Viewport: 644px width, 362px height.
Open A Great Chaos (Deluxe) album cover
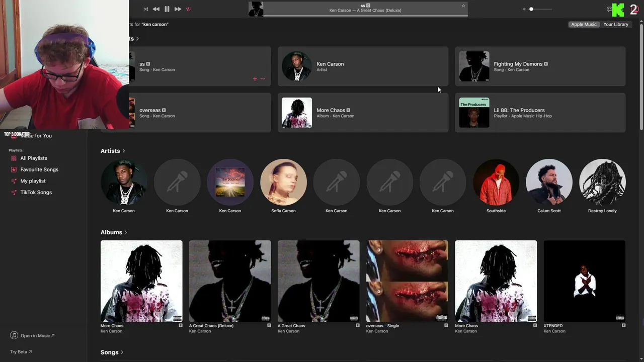coord(230,281)
